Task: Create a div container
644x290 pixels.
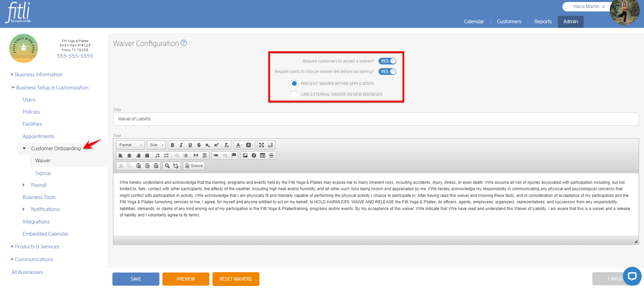Action: click(x=204, y=156)
